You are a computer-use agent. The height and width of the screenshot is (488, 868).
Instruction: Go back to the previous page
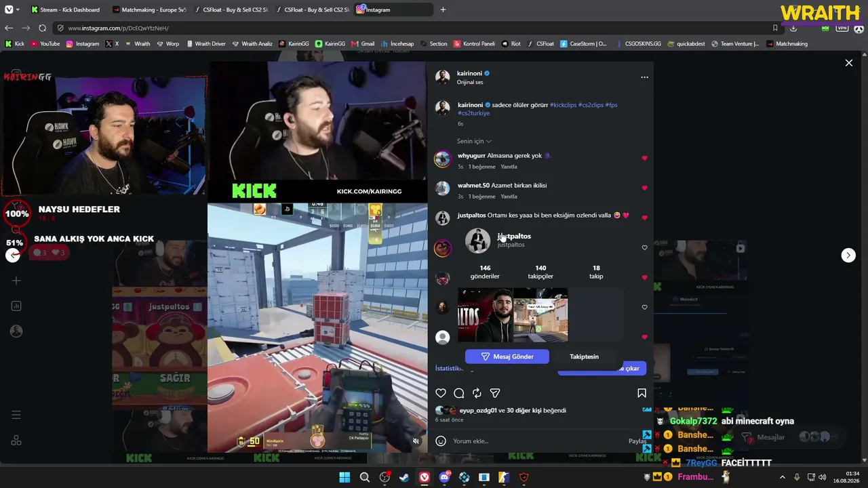coord(9,28)
